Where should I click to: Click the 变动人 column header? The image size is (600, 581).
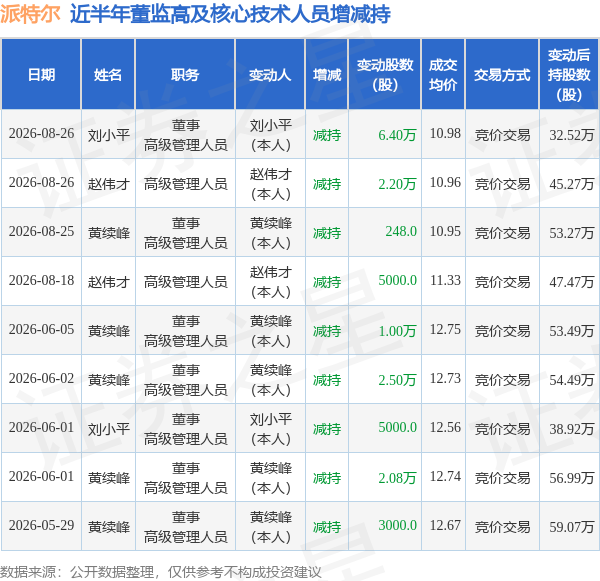[x=270, y=74]
